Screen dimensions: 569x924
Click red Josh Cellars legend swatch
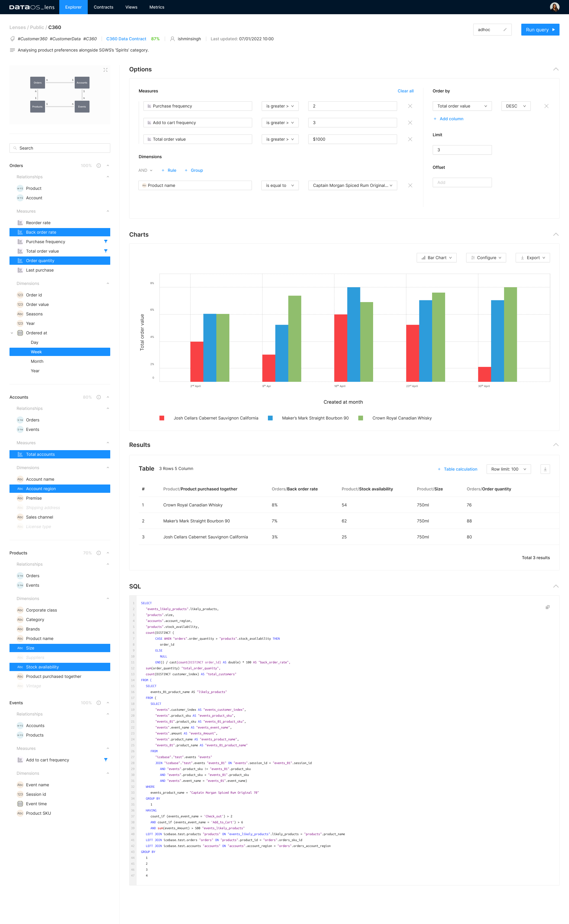pos(162,418)
